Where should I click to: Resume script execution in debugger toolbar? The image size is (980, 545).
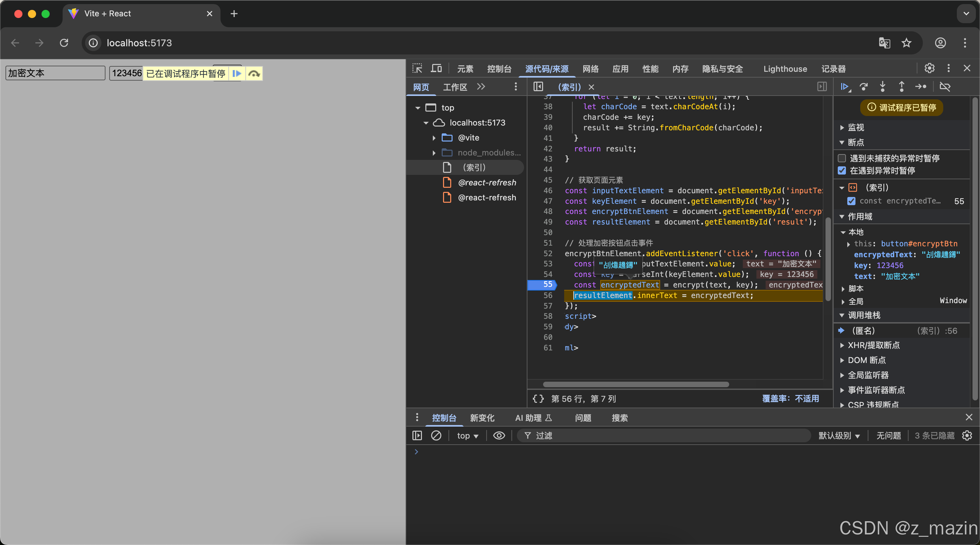click(845, 87)
